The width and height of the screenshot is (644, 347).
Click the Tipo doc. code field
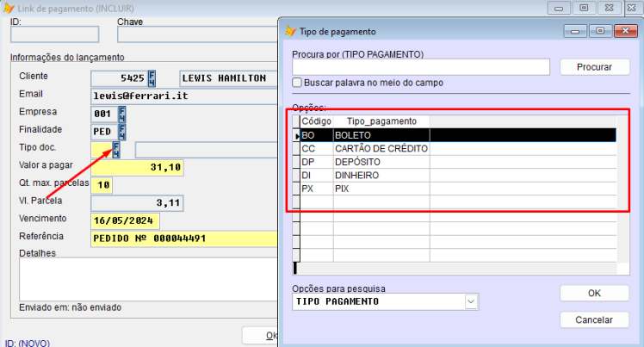tap(102, 150)
